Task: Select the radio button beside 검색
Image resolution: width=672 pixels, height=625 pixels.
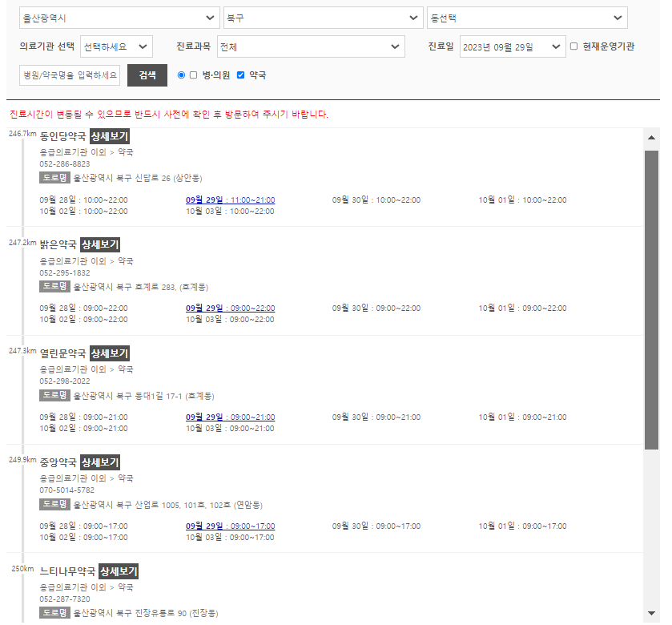Action: 181,75
